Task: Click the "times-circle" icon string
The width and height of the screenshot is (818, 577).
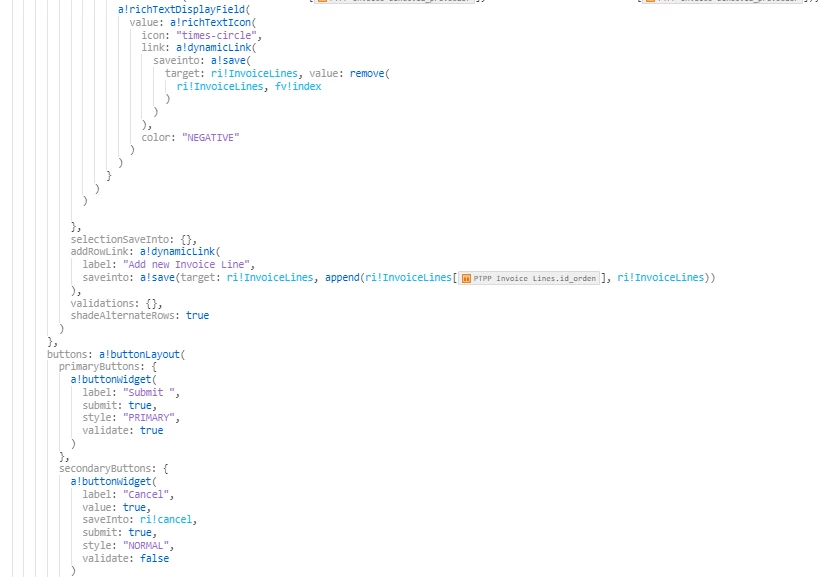Action: (x=216, y=35)
